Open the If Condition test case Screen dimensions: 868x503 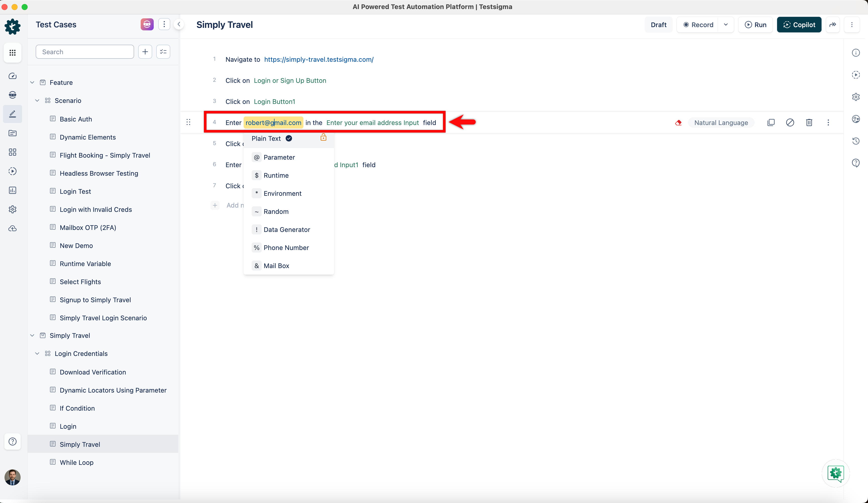(x=77, y=408)
